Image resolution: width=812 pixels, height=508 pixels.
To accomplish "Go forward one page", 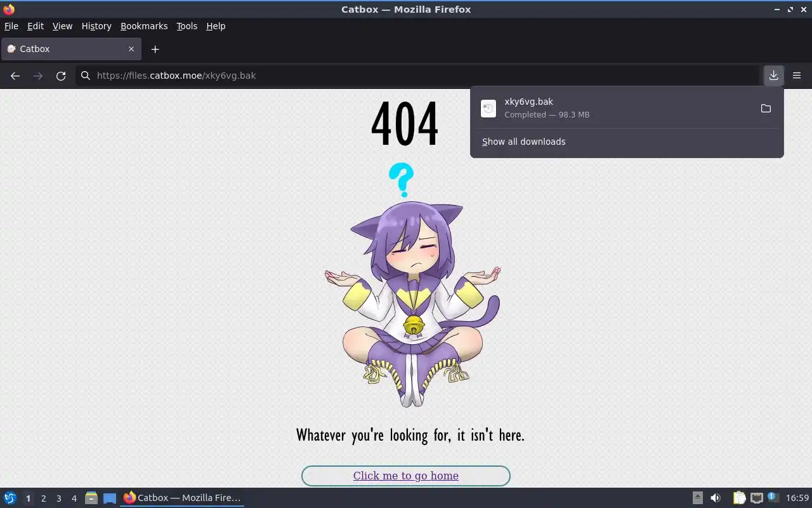I will (38, 76).
